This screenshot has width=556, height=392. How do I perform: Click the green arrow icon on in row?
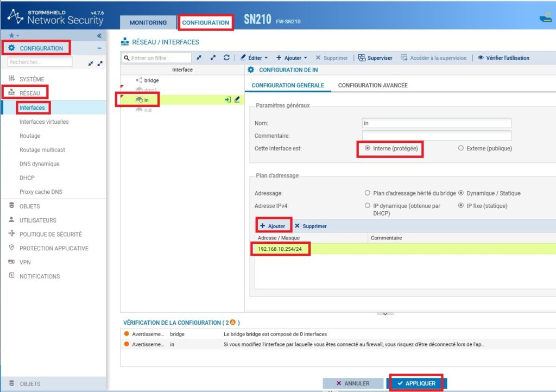pos(228,100)
